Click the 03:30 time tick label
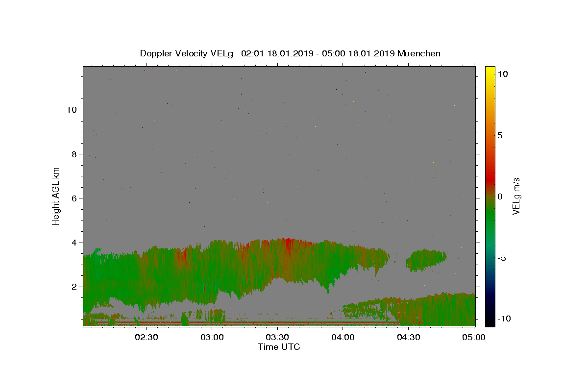This screenshot has height=392, width=588. pos(278,337)
